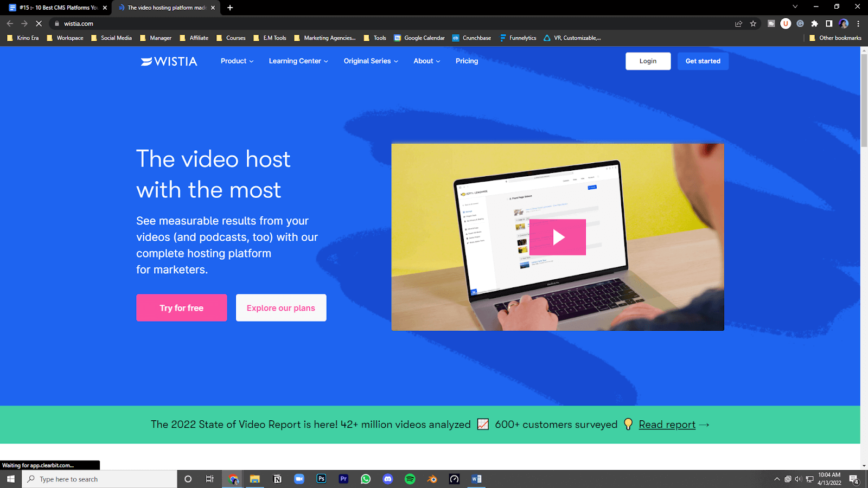The width and height of the screenshot is (868, 488).
Task: Open Chrome three-dot menu
Action: click(858, 23)
